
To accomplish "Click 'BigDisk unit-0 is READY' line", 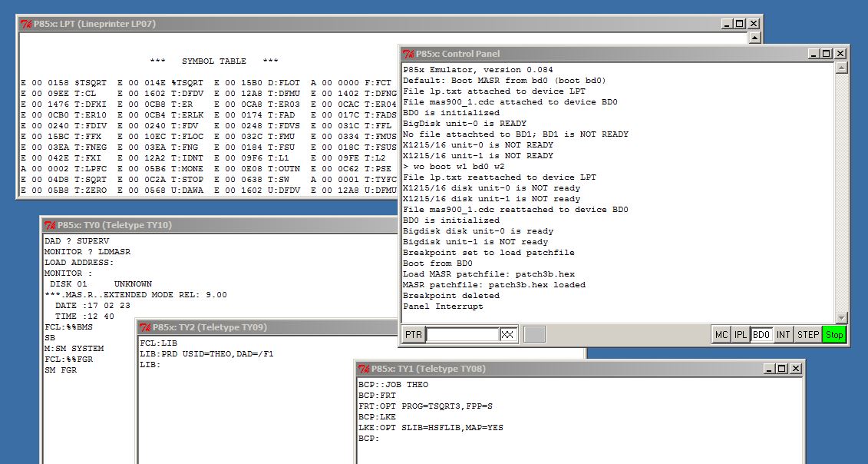I will pyautogui.click(x=464, y=124).
